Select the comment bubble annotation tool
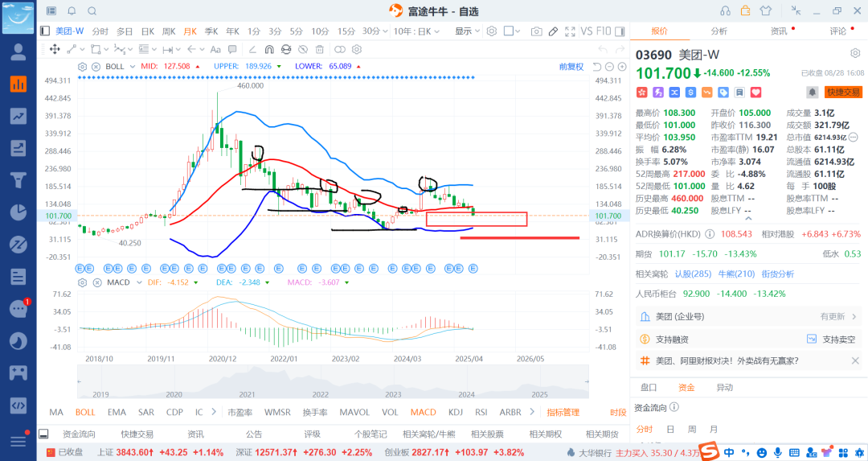 [232, 49]
